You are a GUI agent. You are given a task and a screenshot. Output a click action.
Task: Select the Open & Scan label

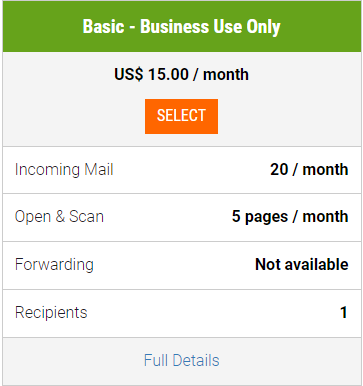[59, 217]
